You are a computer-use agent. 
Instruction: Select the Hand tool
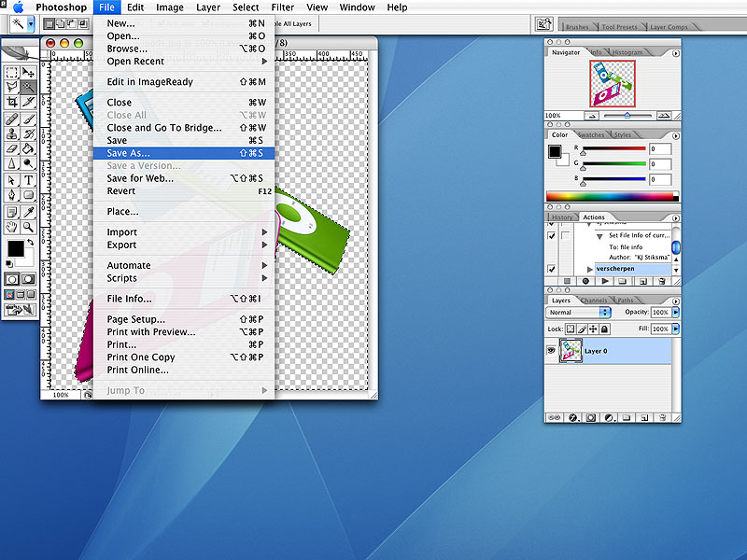pyautogui.click(x=12, y=227)
